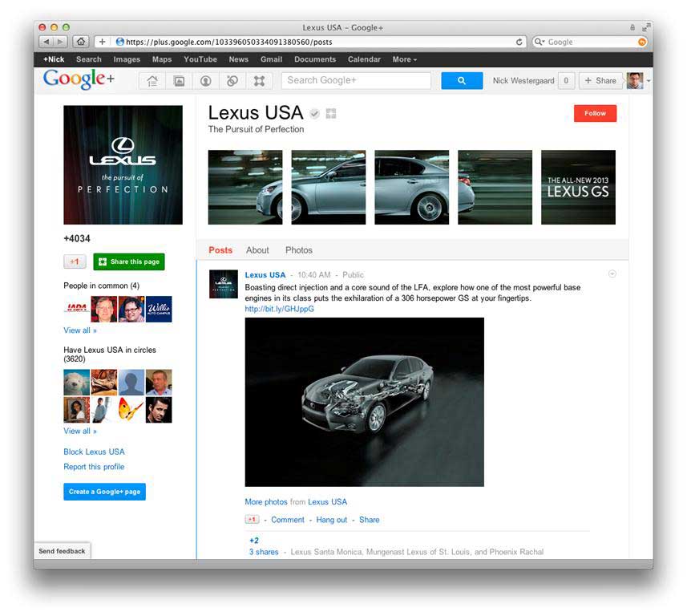
Task: Switch to the About tab
Action: click(x=257, y=250)
